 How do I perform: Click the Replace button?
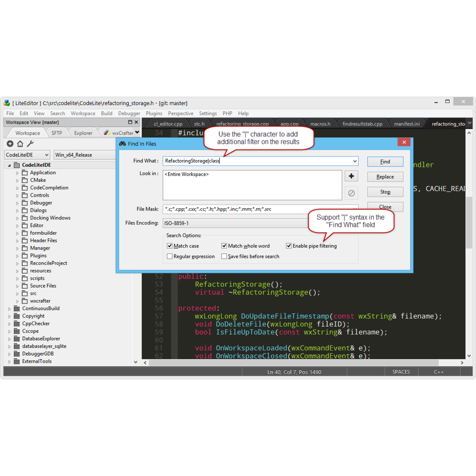(385, 177)
